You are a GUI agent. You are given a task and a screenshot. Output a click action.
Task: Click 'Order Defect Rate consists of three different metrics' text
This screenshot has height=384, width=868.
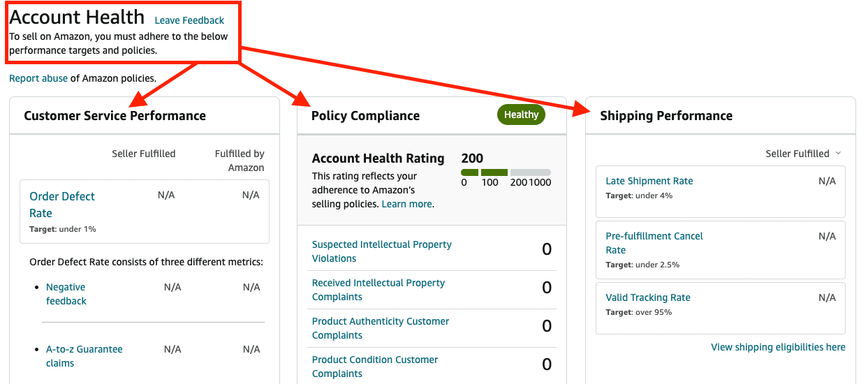(x=146, y=262)
